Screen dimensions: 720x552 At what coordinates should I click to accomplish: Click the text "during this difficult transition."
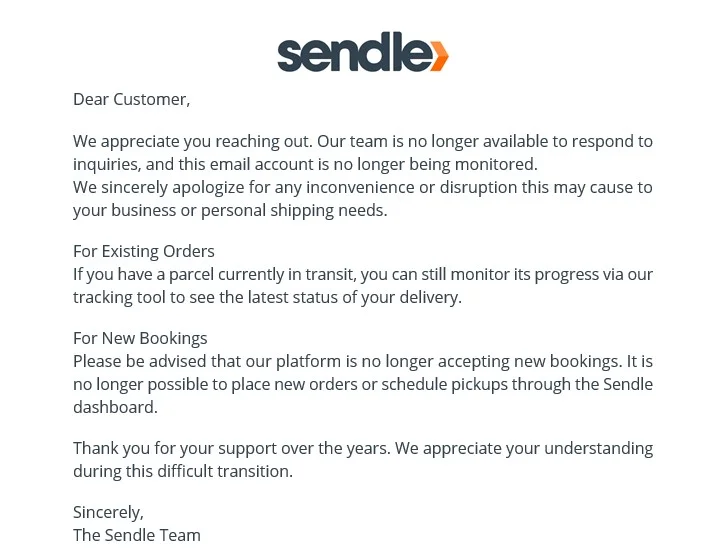(183, 471)
